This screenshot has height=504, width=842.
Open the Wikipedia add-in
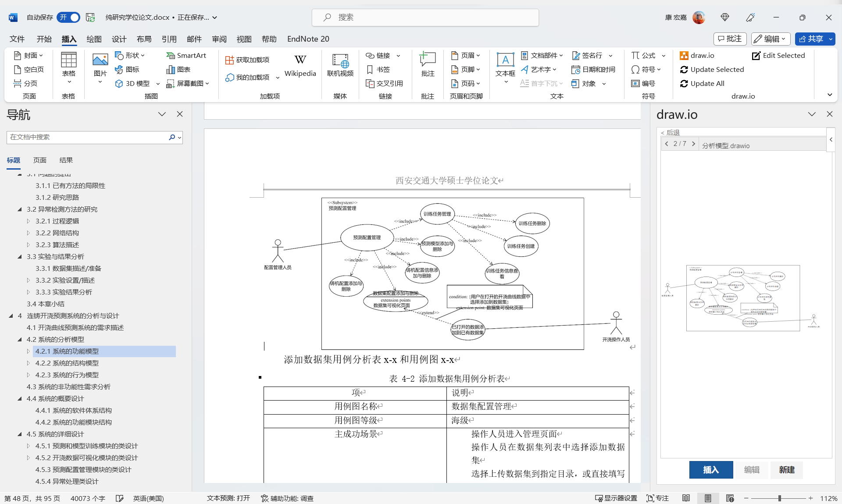[300, 65]
